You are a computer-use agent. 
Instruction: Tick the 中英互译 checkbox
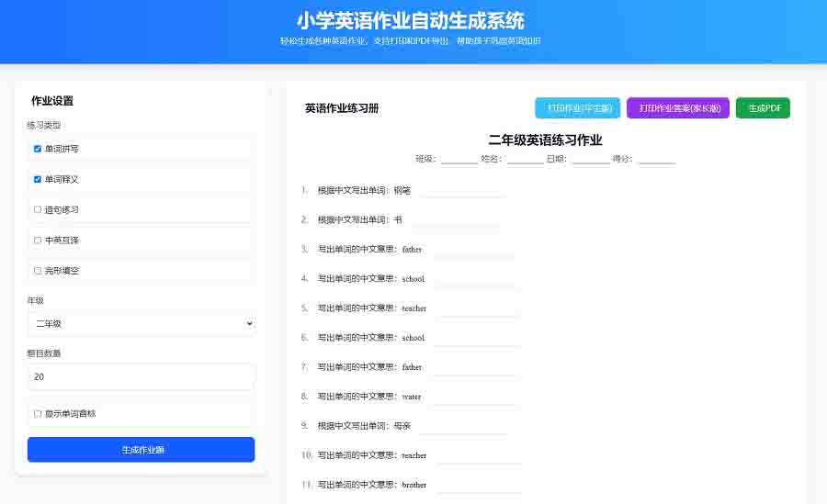38,241
